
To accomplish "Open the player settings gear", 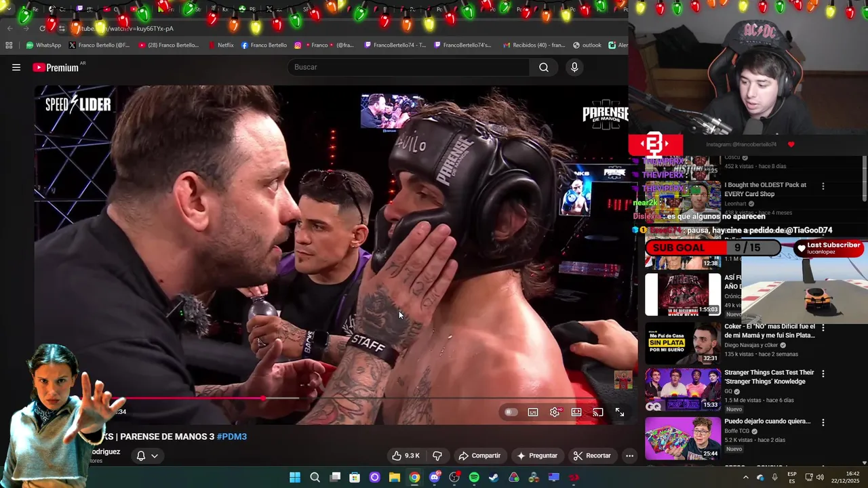I will (555, 412).
